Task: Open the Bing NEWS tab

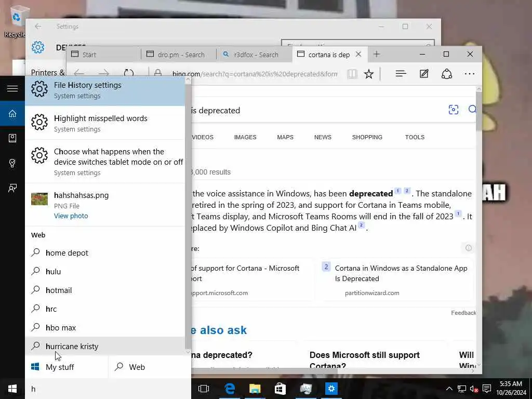Action: pyautogui.click(x=323, y=137)
